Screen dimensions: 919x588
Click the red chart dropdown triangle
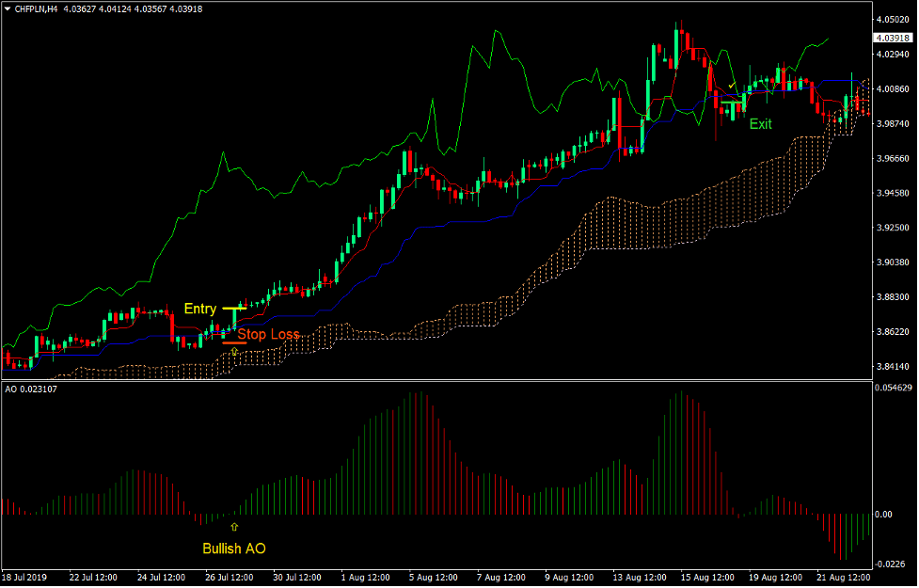click(x=8, y=7)
